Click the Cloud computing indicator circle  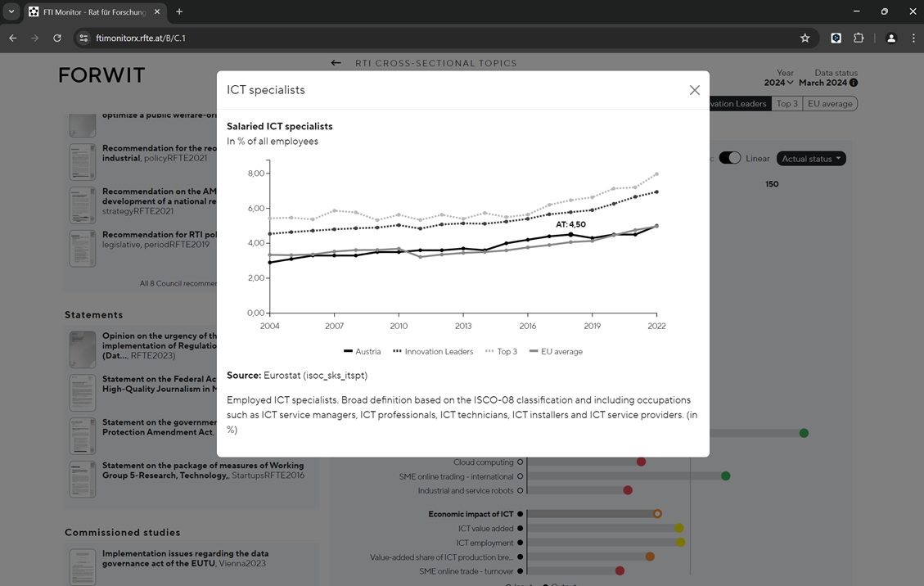pyautogui.click(x=520, y=462)
